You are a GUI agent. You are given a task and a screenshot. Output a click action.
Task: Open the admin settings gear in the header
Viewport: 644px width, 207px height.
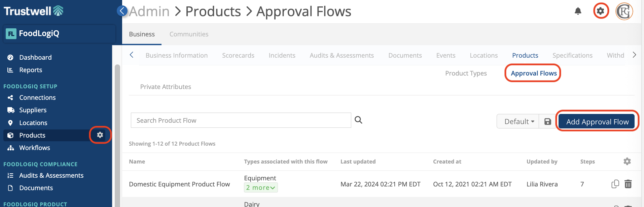click(601, 11)
